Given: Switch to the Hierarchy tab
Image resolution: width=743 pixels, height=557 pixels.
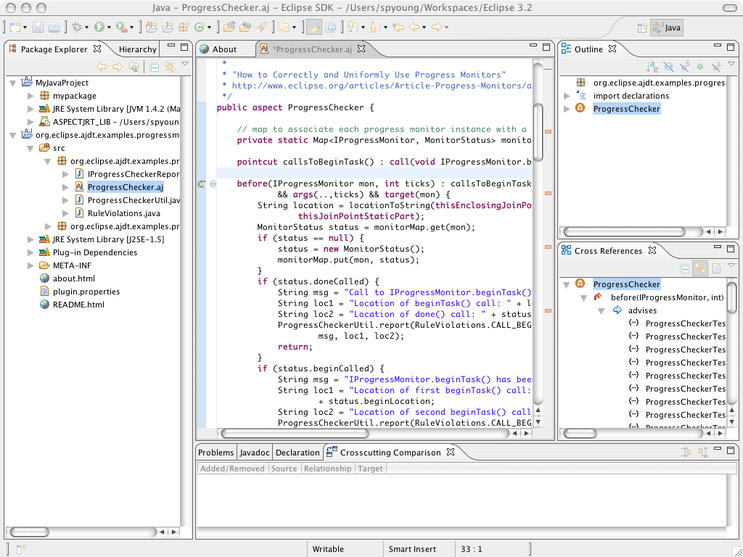Looking at the screenshot, I should (137, 49).
